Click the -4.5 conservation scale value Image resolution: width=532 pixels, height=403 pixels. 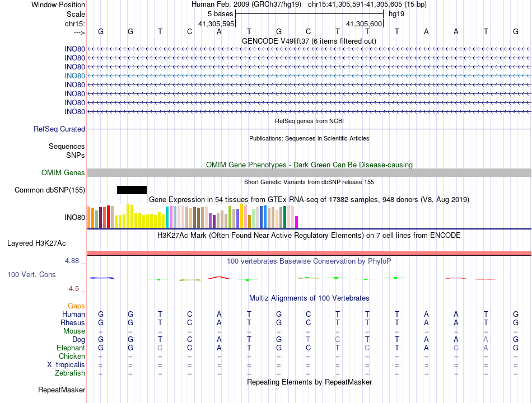coord(73,289)
